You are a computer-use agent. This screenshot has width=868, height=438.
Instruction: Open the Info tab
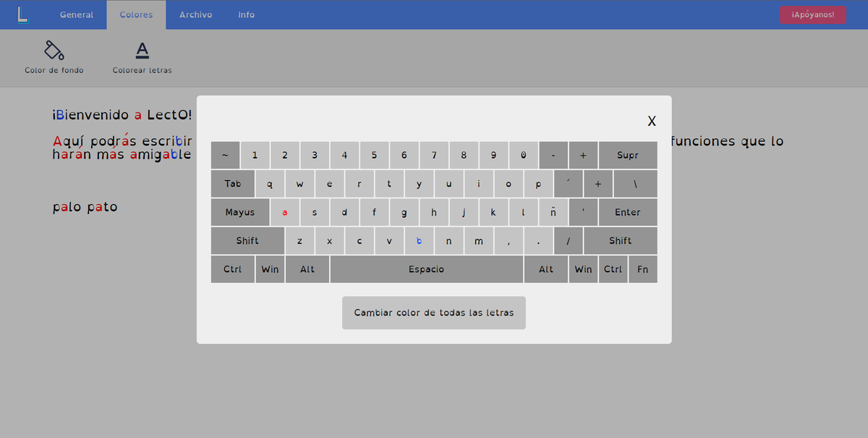click(247, 14)
